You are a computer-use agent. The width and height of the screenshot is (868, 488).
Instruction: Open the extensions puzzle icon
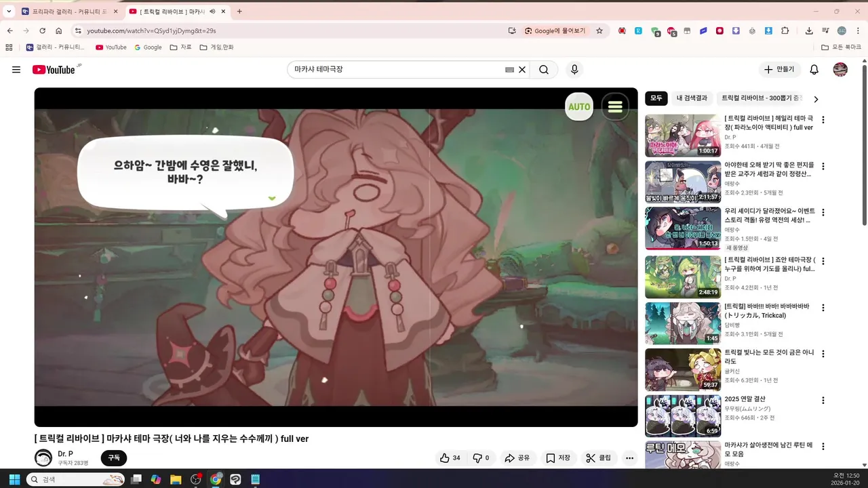pos(785,30)
